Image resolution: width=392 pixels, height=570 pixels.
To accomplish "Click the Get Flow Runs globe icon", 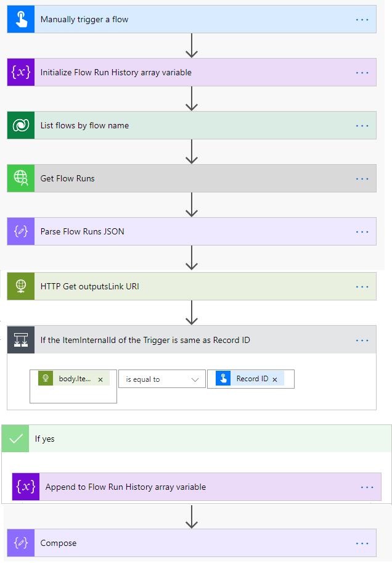I will 20,178.
